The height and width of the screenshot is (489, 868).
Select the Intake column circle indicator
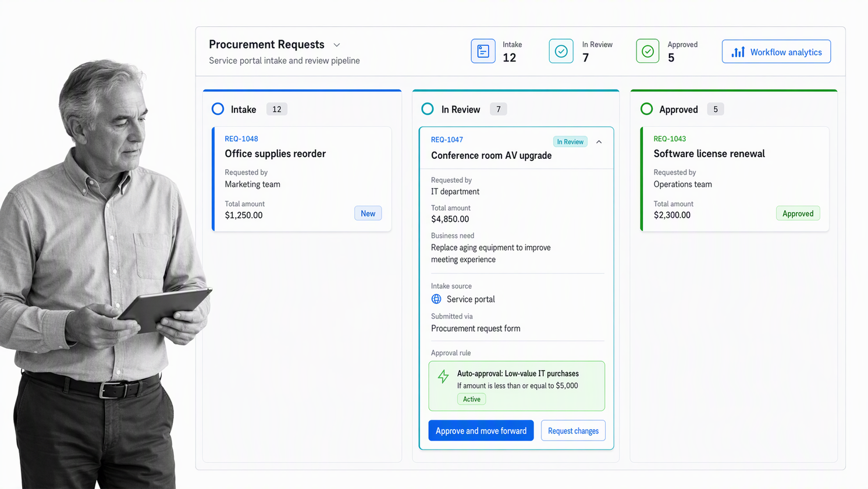[x=218, y=109]
